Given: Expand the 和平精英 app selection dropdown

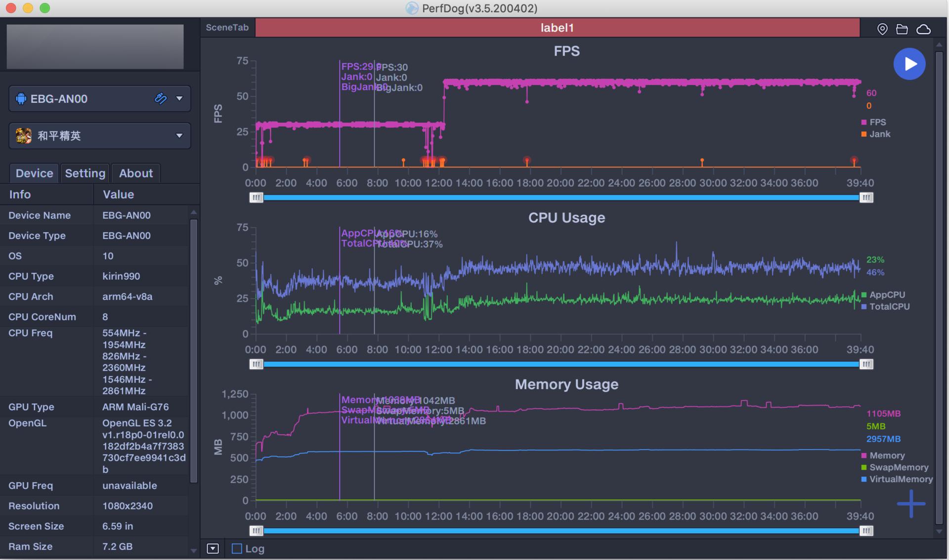Looking at the screenshot, I should 179,135.
